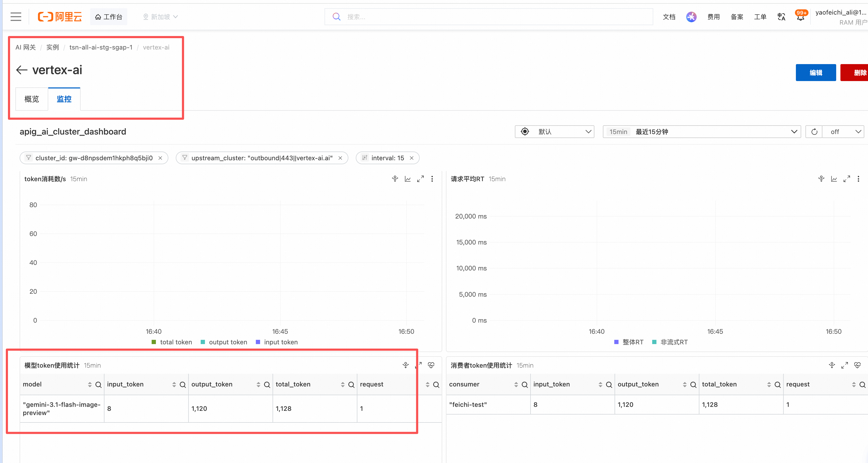Toggle 整体RT legend series
868x463 pixels.
(629, 342)
